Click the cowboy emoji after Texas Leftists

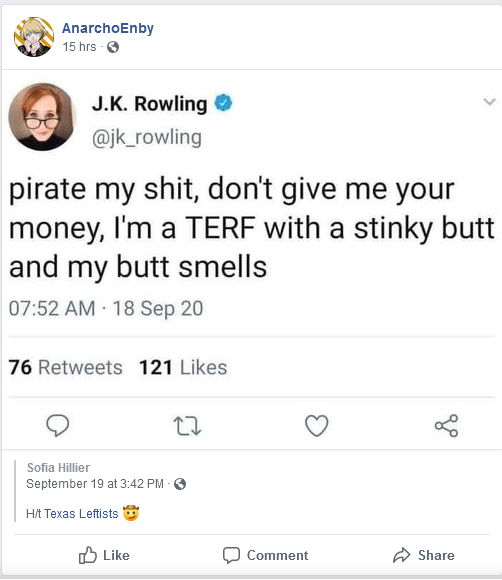coord(131,513)
